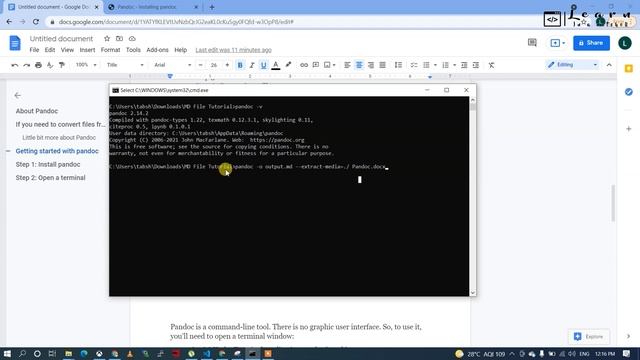Open the Insert menu
640x360 pixels.
[87, 50]
